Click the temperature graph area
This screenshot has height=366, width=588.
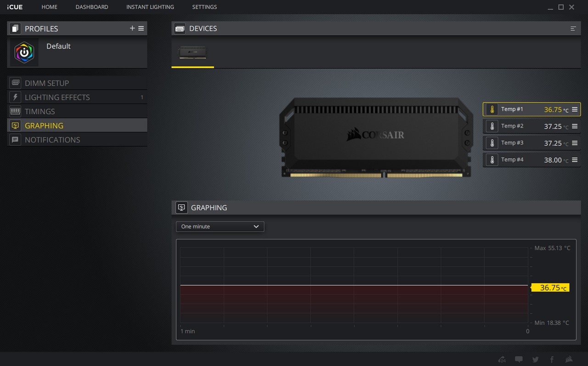pyautogui.click(x=354, y=285)
